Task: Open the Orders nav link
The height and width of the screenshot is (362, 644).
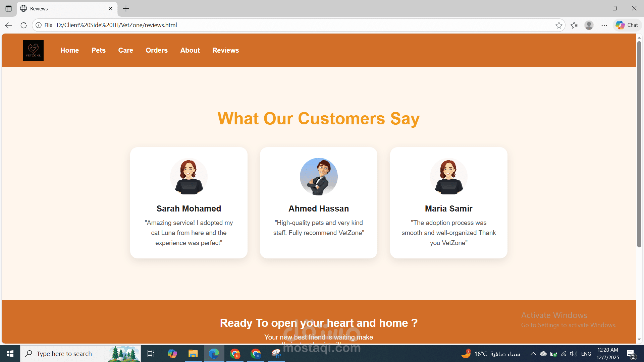Action: pos(157,50)
